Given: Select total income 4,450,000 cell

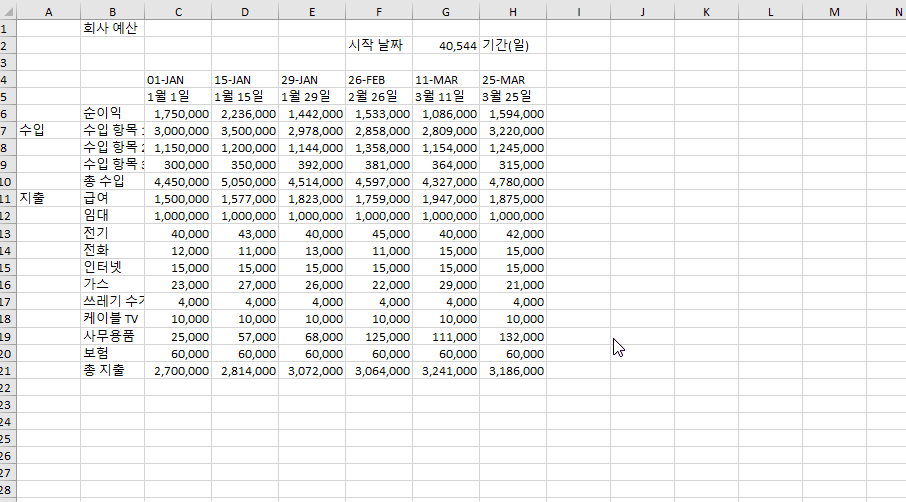Looking at the screenshot, I should (178, 182).
